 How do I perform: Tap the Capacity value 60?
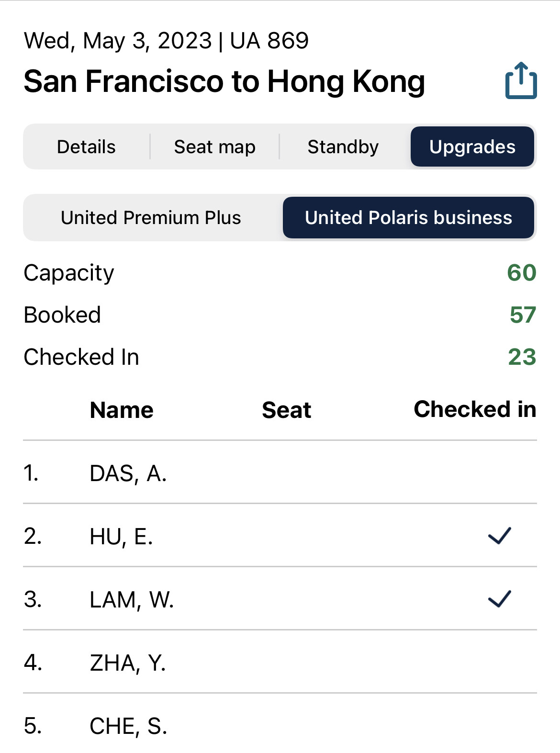point(523,273)
